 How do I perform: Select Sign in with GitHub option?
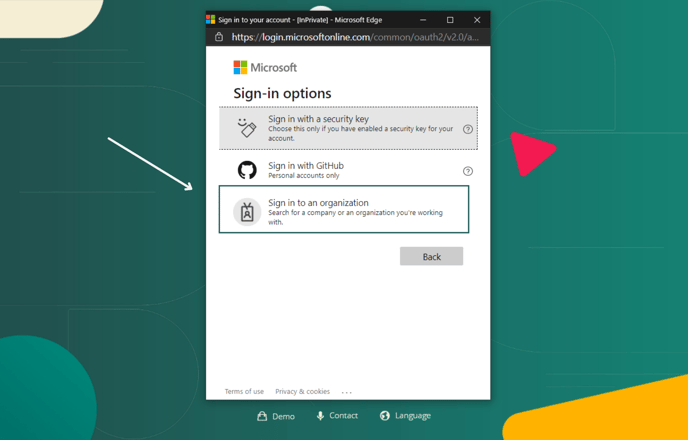pyautogui.click(x=348, y=170)
